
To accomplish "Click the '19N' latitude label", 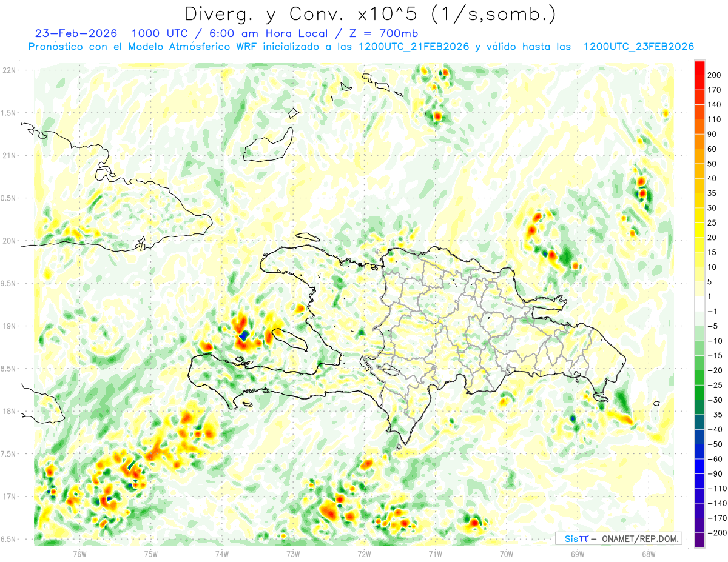I will [x=9, y=326].
